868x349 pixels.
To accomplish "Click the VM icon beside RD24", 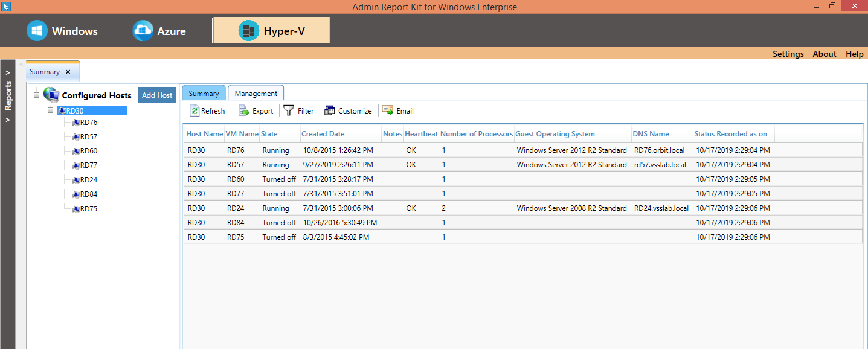I will pyautogui.click(x=76, y=180).
